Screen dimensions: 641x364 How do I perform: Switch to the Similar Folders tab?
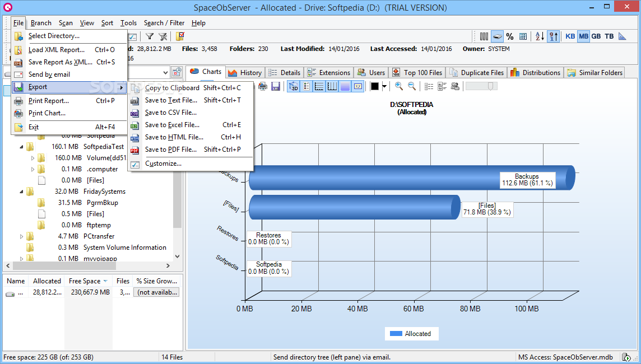coord(595,73)
